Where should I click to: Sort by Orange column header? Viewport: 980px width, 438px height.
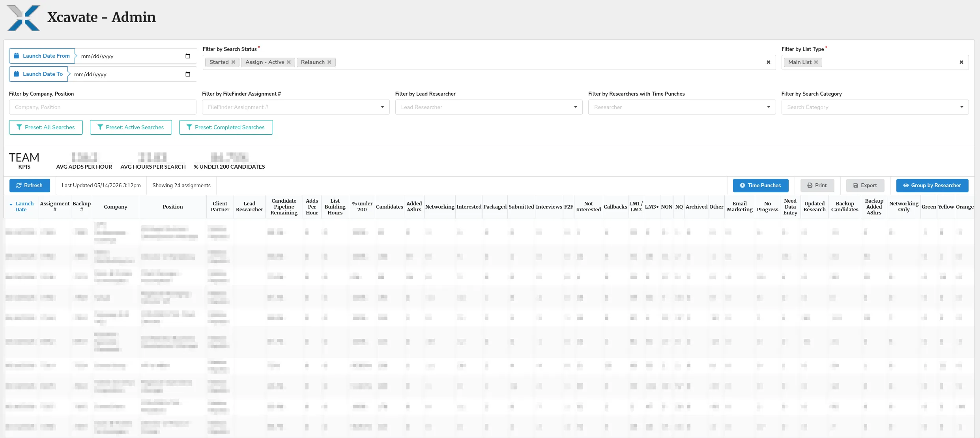(965, 207)
